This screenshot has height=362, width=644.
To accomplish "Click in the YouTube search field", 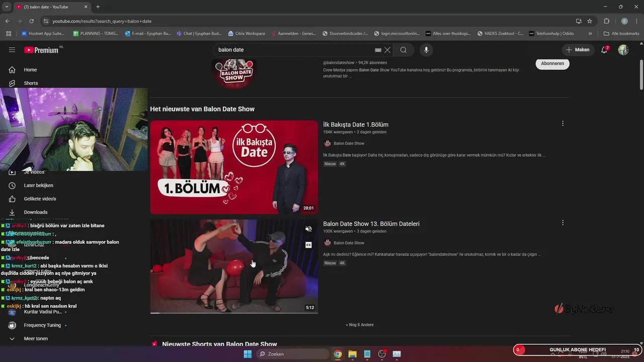I will point(294,50).
